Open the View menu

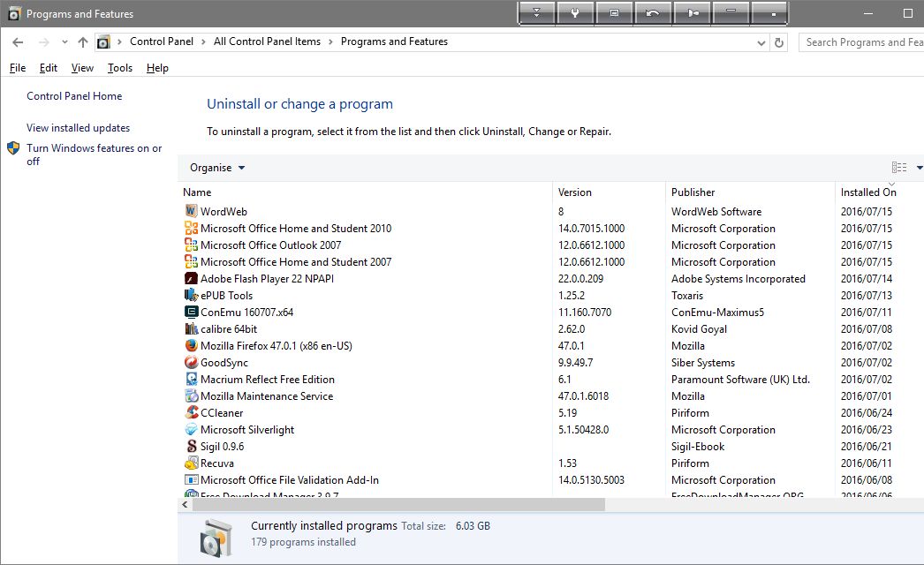(x=82, y=68)
